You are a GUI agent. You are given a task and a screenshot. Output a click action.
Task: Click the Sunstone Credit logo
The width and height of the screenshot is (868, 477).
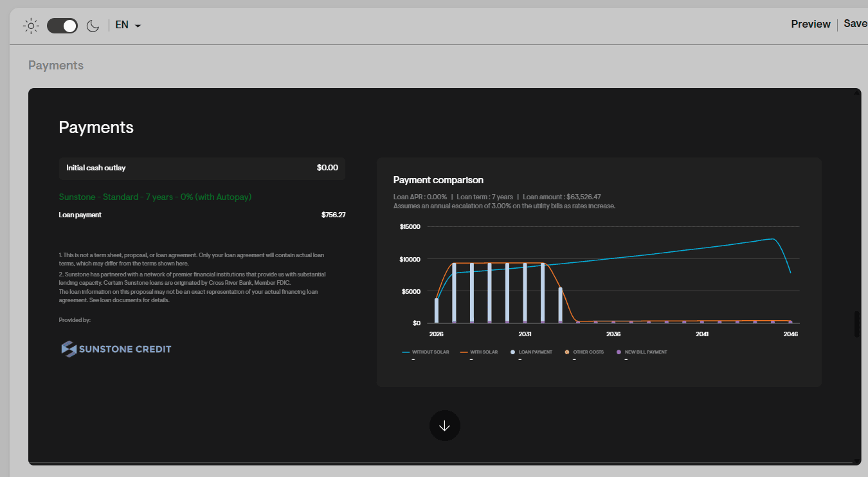point(116,349)
